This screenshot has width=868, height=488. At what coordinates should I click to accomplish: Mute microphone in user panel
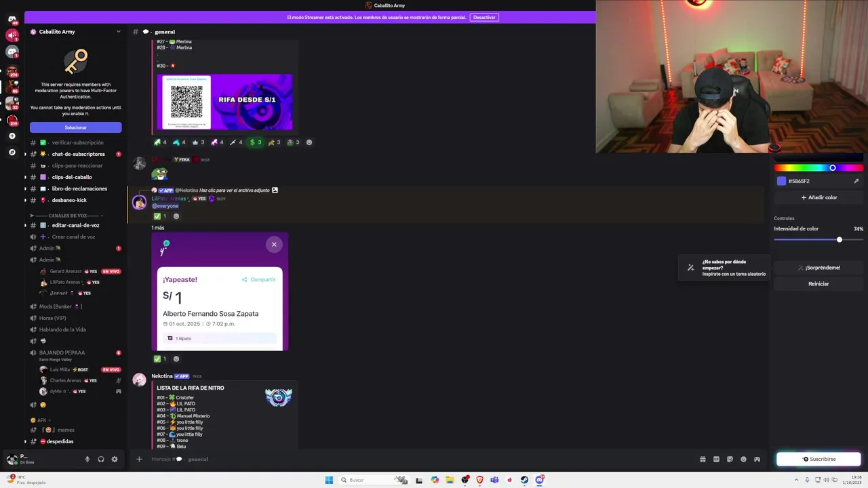pyautogui.click(x=87, y=459)
